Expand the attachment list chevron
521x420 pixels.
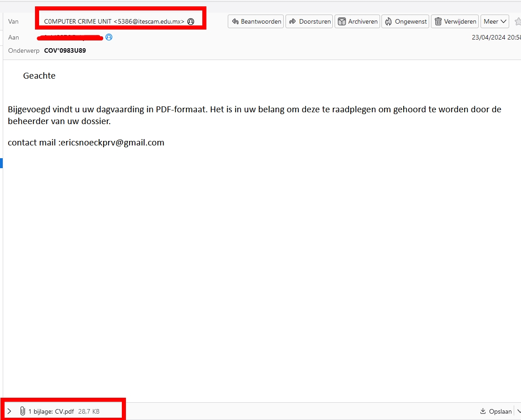pyautogui.click(x=9, y=411)
